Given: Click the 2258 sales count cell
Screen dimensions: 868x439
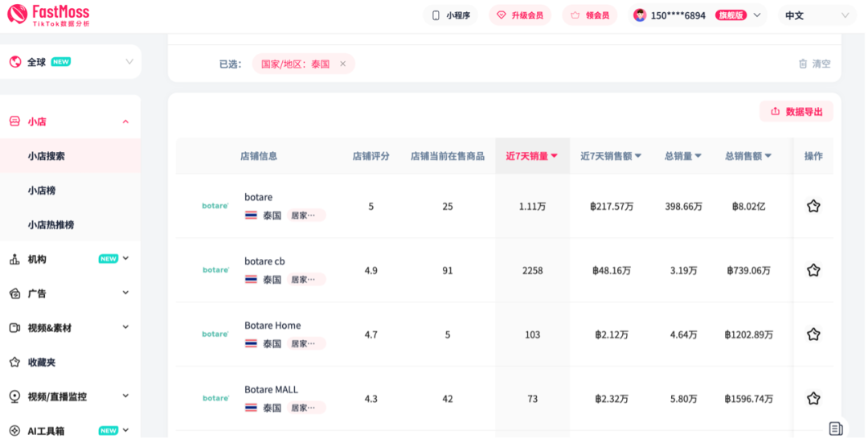Looking at the screenshot, I should tap(533, 271).
